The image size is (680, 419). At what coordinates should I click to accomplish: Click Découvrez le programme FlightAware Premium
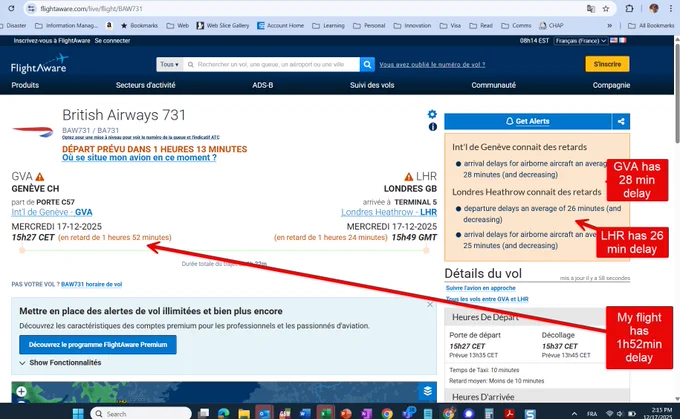[98, 344]
